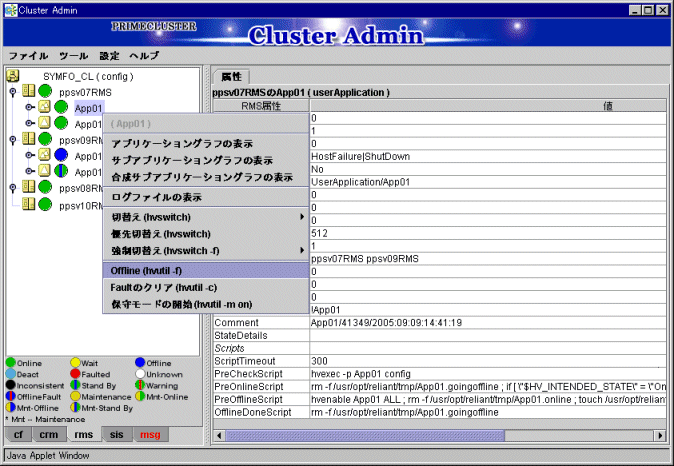
Task: Choose アプリケーショングラフの表示
Action: [206, 143]
